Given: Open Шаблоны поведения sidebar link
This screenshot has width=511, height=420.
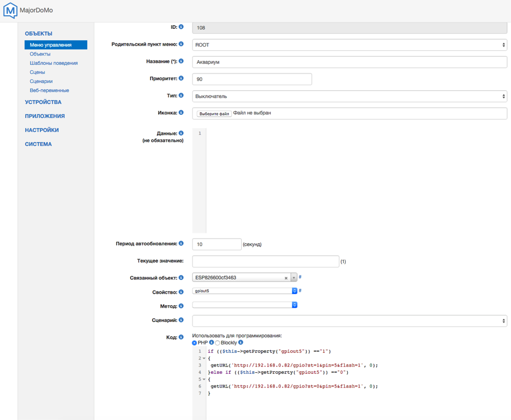Looking at the screenshot, I should [x=54, y=63].
